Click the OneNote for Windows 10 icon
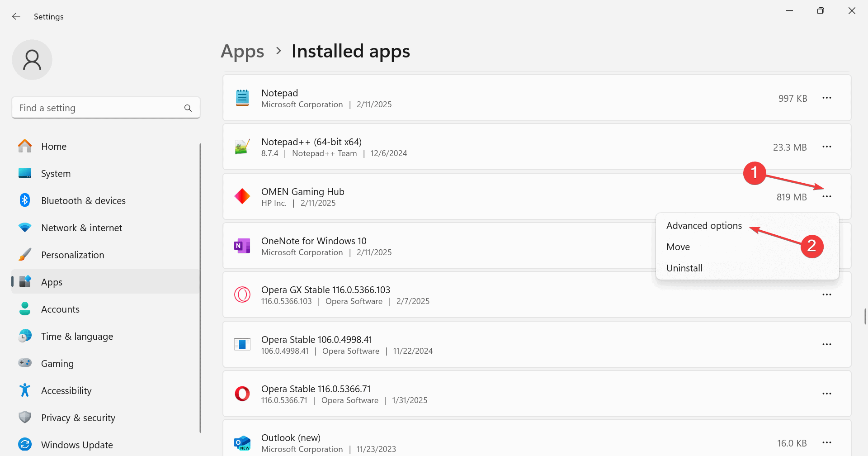The width and height of the screenshot is (868, 456). [242, 246]
